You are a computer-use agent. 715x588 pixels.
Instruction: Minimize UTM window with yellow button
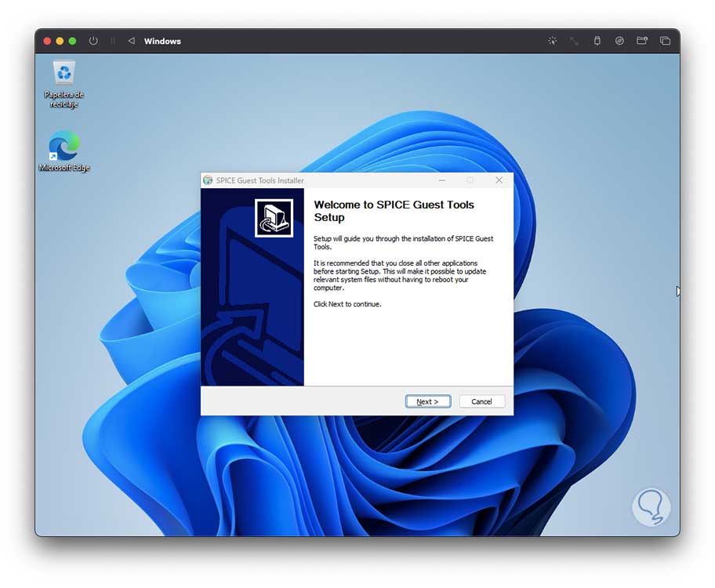coord(60,41)
